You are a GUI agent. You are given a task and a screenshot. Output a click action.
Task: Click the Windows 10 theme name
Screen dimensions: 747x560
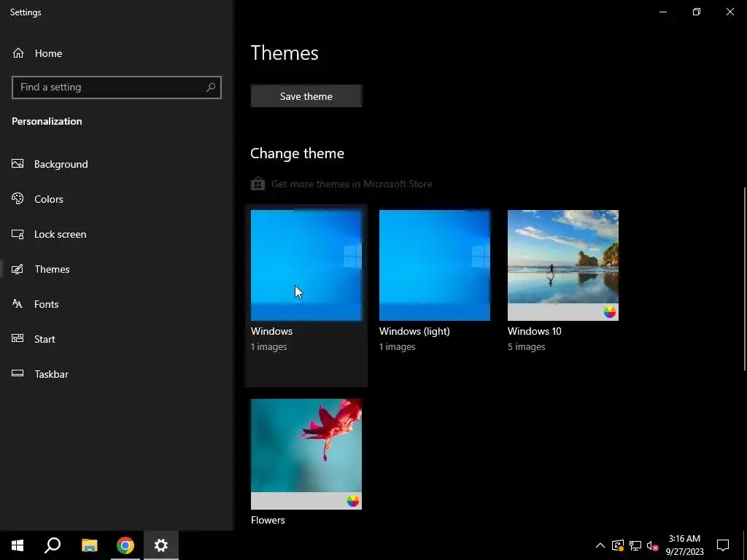[535, 331]
